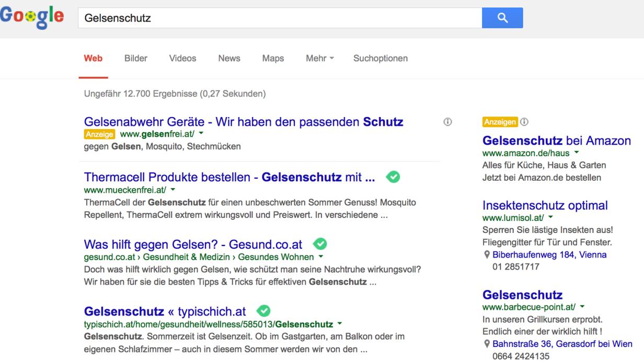
Task: Click green checkmark badge next to typischich.at result
Action: pyautogui.click(x=263, y=311)
